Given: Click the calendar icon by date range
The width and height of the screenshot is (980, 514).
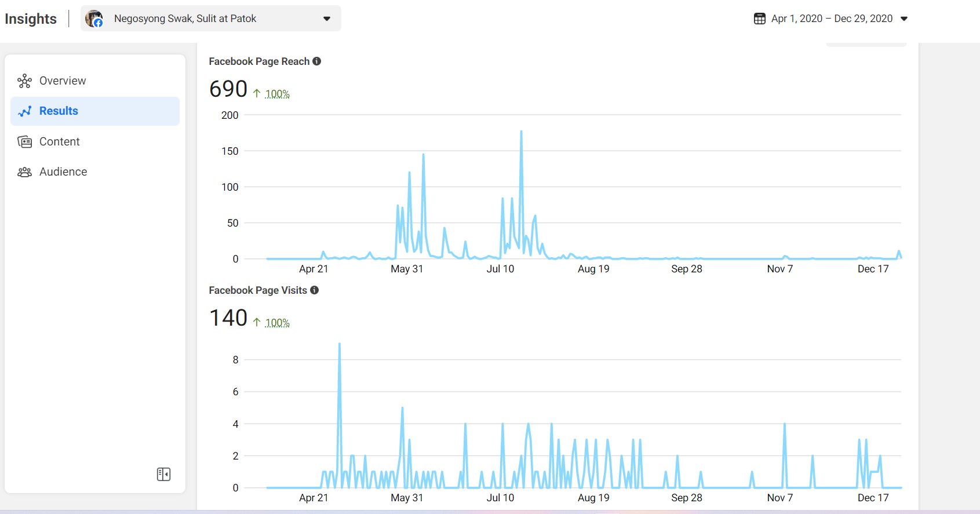Looking at the screenshot, I should click(759, 19).
